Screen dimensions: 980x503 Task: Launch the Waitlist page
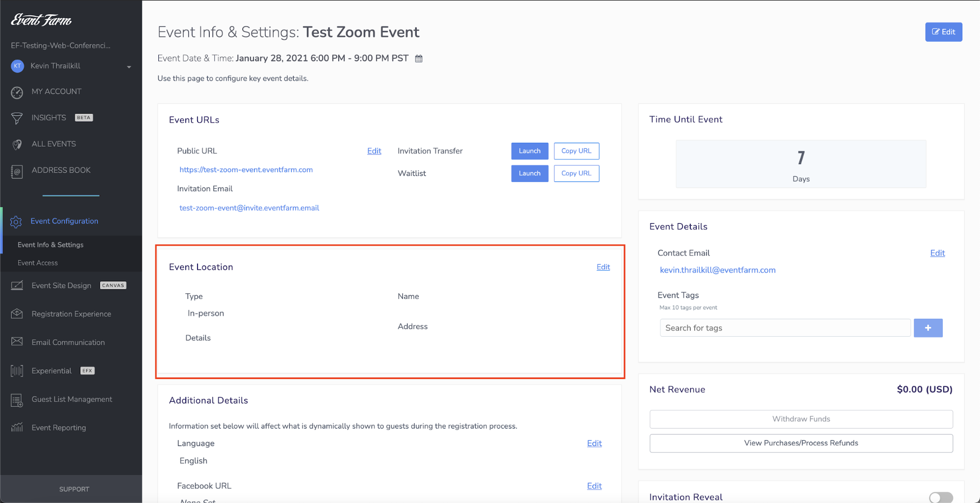tap(529, 174)
